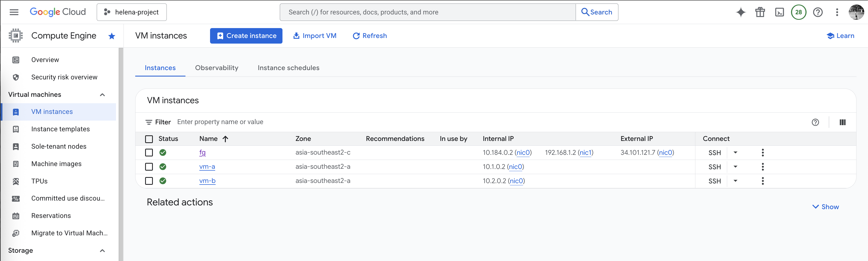Open more actions menu for vm-b

[x=762, y=181]
